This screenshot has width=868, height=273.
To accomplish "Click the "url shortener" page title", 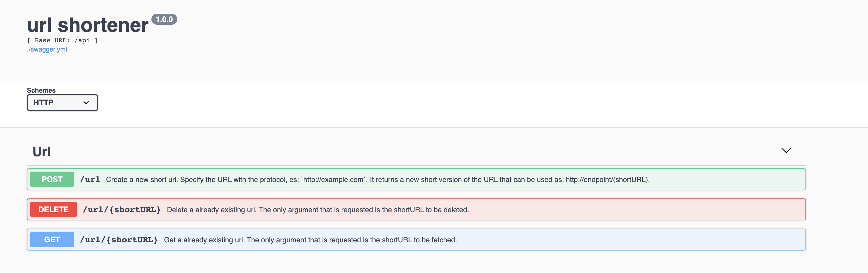I will point(88,25).
